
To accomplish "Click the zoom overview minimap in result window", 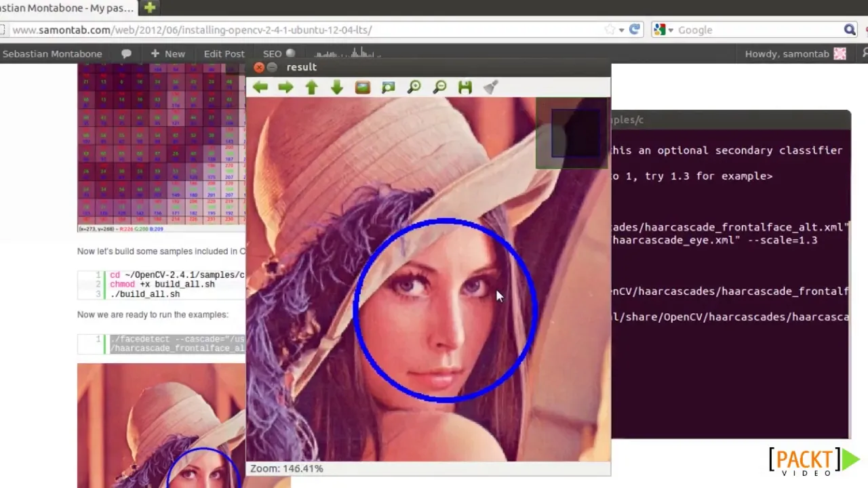I will click(x=572, y=133).
